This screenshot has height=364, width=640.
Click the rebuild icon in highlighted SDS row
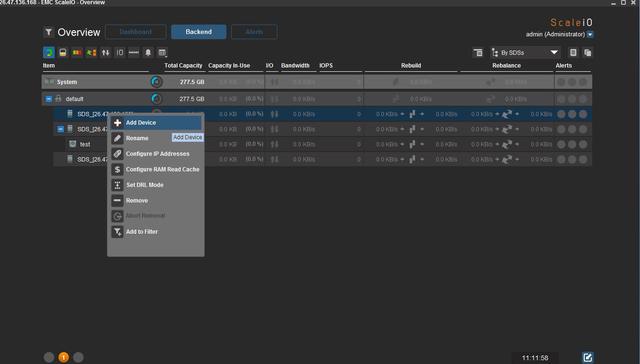tap(412, 114)
